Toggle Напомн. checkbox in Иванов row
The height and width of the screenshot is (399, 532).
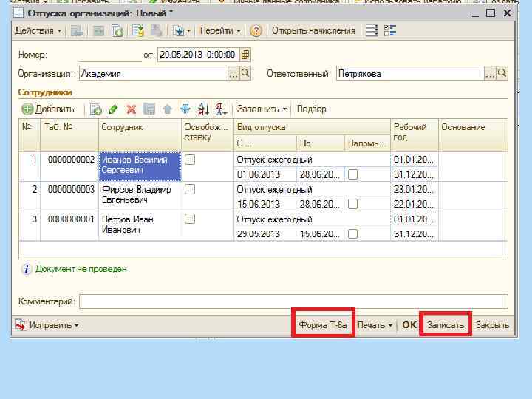(x=353, y=174)
